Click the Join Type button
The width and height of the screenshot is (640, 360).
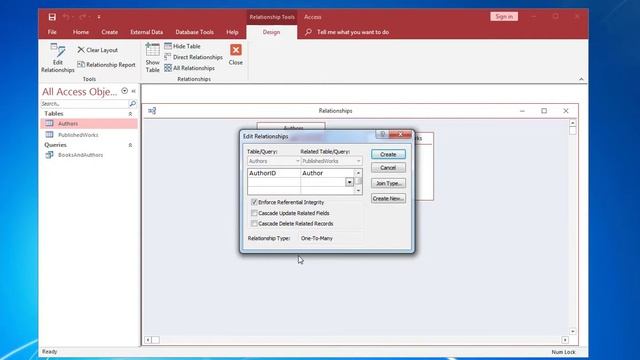coord(388,183)
